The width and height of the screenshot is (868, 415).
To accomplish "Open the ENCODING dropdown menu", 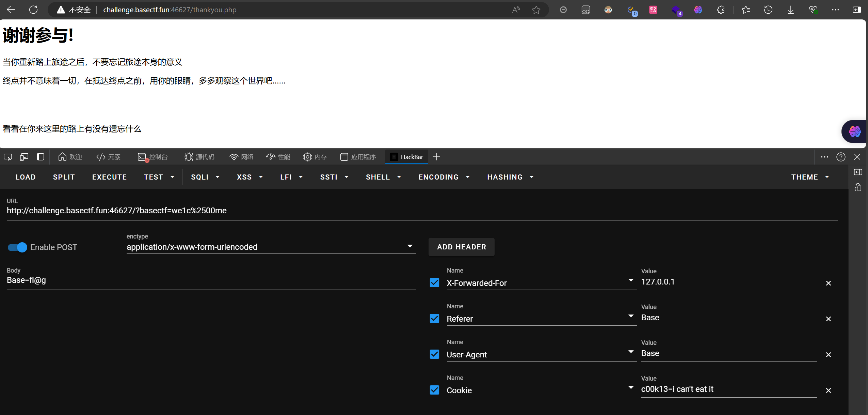I will (444, 177).
